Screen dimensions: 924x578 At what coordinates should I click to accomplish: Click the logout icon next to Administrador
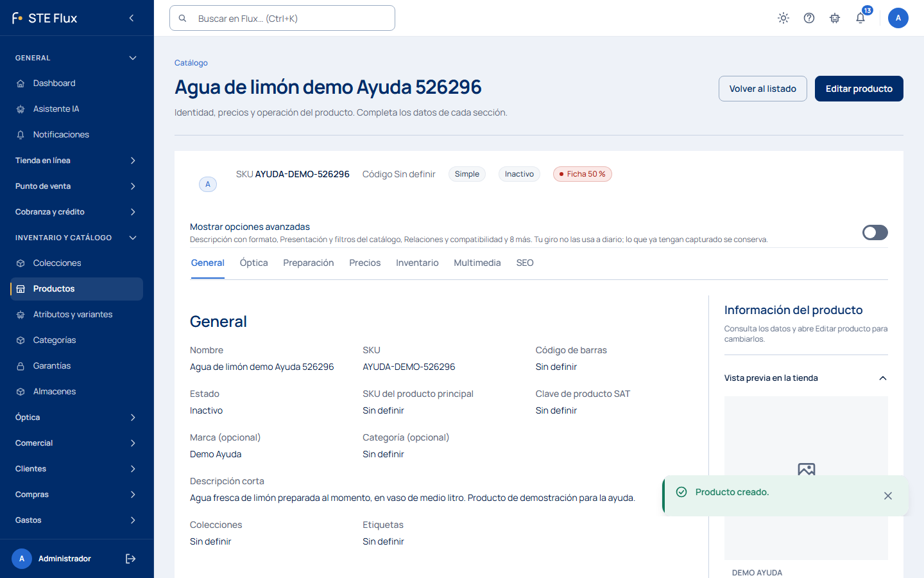130,559
